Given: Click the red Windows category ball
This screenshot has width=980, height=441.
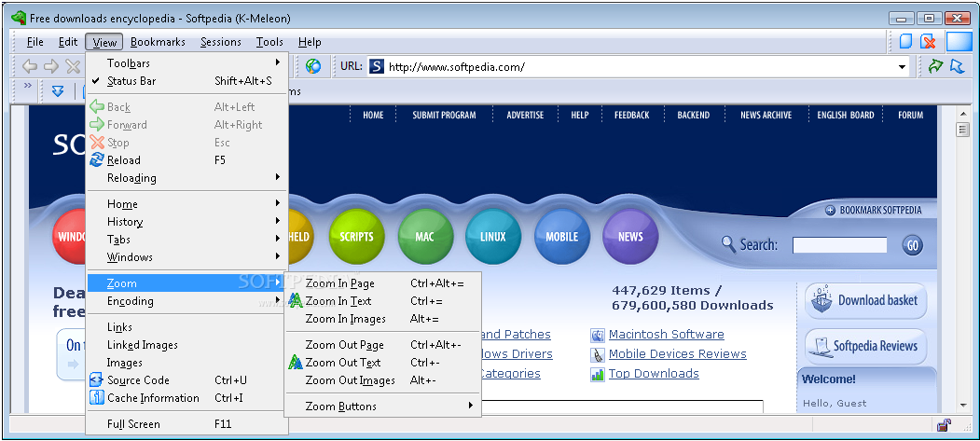Looking at the screenshot, I should 70,237.
